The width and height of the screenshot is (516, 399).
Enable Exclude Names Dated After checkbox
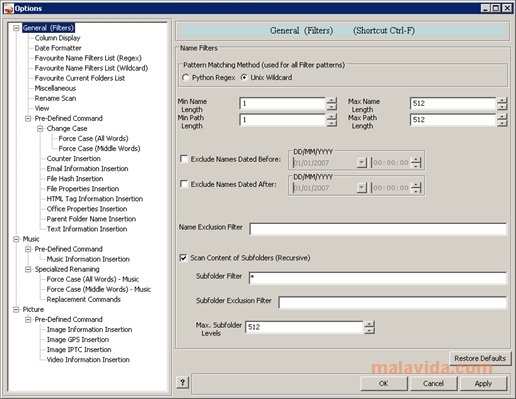(184, 184)
